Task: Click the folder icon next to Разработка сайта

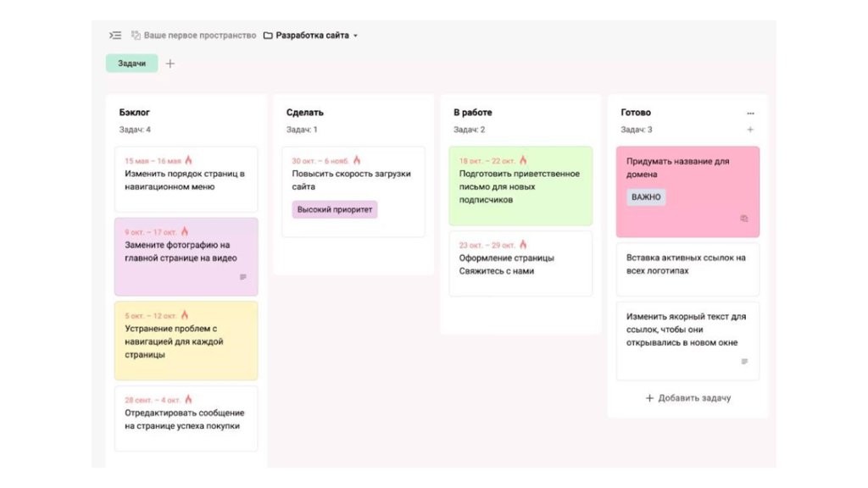Action: 268,36
